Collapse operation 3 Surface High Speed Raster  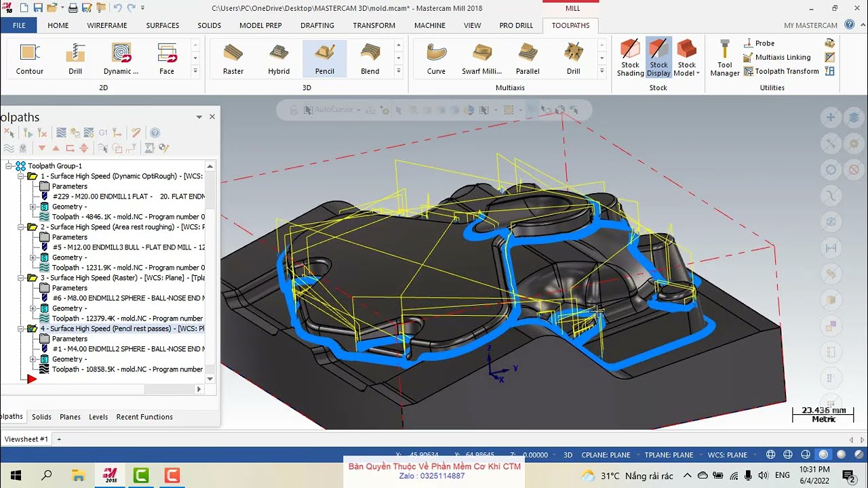pyautogui.click(x=21, y=278)
